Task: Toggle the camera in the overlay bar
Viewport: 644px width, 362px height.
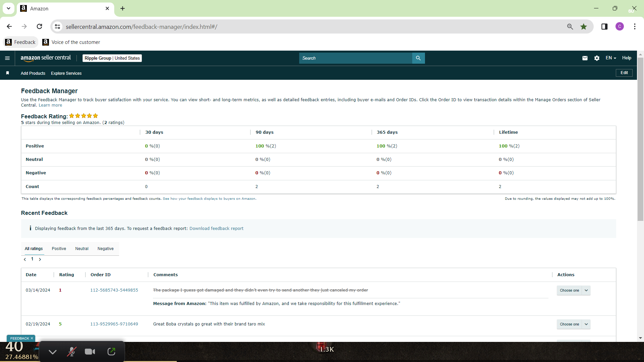Action: (90, 352)
